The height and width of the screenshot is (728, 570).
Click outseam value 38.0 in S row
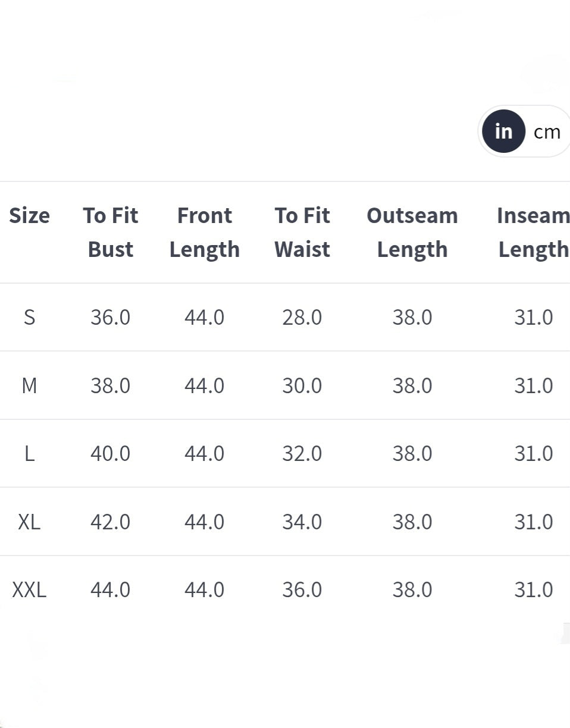412,317
